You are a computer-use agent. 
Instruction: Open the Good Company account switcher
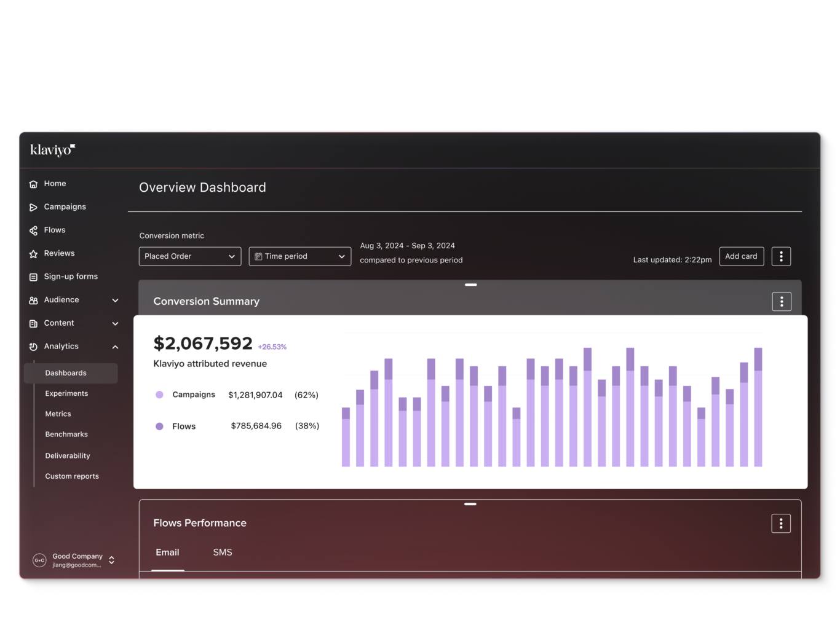(74, 560)
